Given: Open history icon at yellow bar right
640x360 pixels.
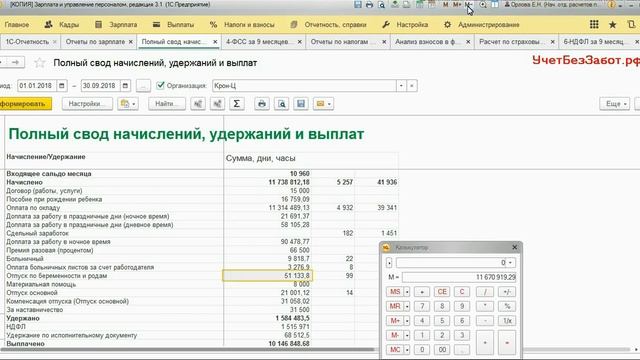Looking at the screenshot, I should pos(631,24).
